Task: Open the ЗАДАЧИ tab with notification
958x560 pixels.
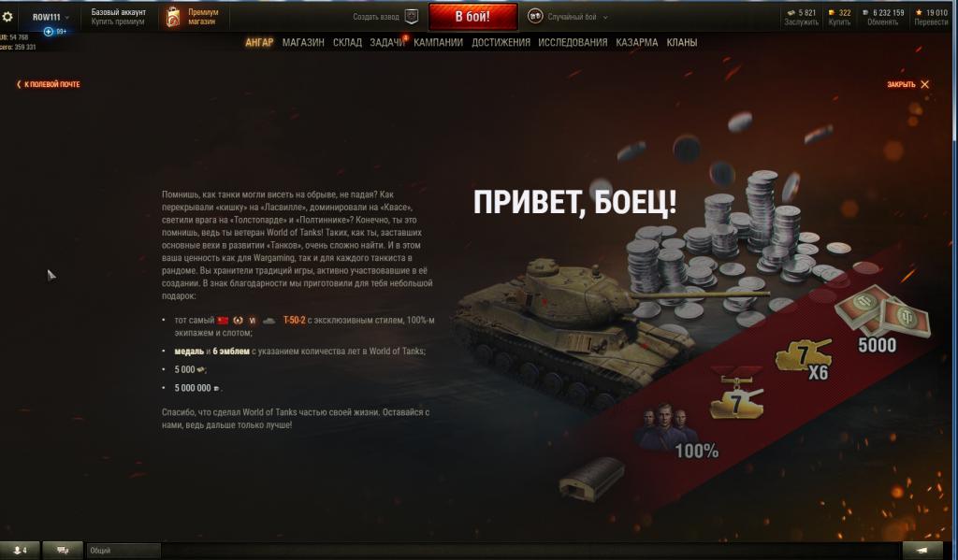Action: click(387, 42)
